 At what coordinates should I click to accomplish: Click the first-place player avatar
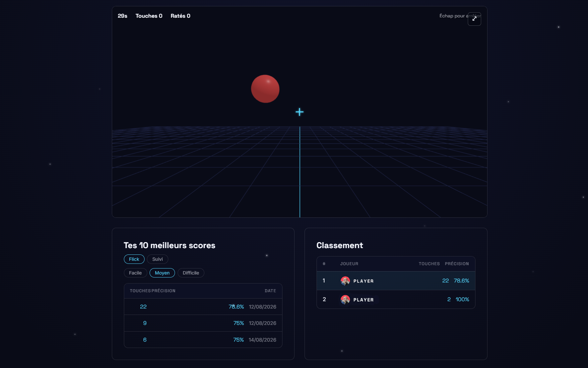click(x=345, y=281)
